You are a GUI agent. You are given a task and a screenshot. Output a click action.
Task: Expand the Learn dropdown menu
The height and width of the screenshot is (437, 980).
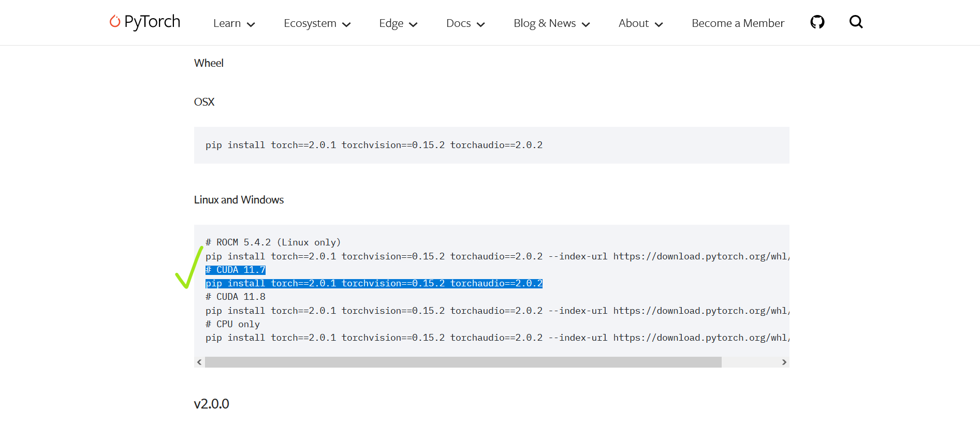233,23
